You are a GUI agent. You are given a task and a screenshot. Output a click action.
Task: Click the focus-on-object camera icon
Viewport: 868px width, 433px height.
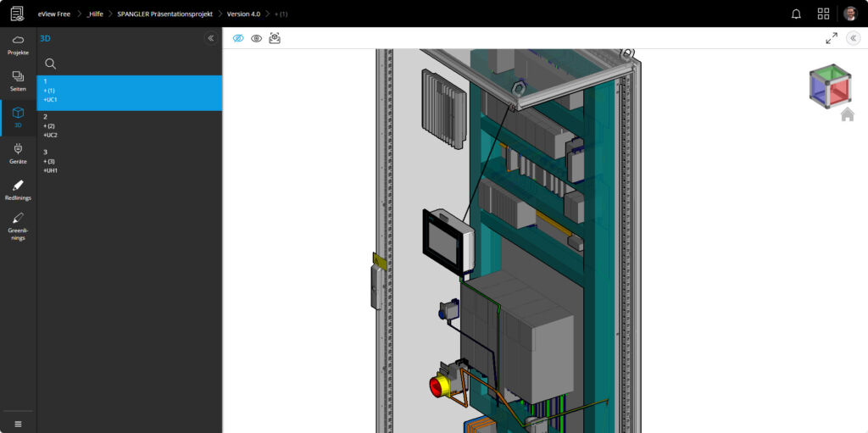(275, 38)
